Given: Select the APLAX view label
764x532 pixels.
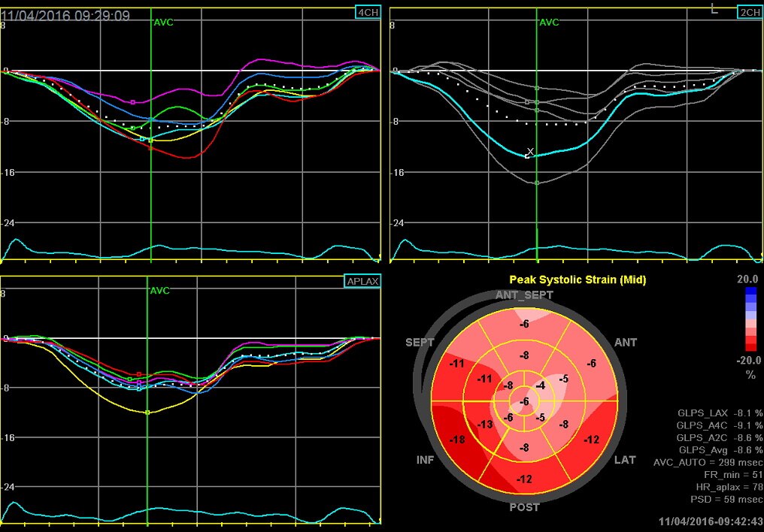Looking at the screenshot, I should tap(363, 280).
